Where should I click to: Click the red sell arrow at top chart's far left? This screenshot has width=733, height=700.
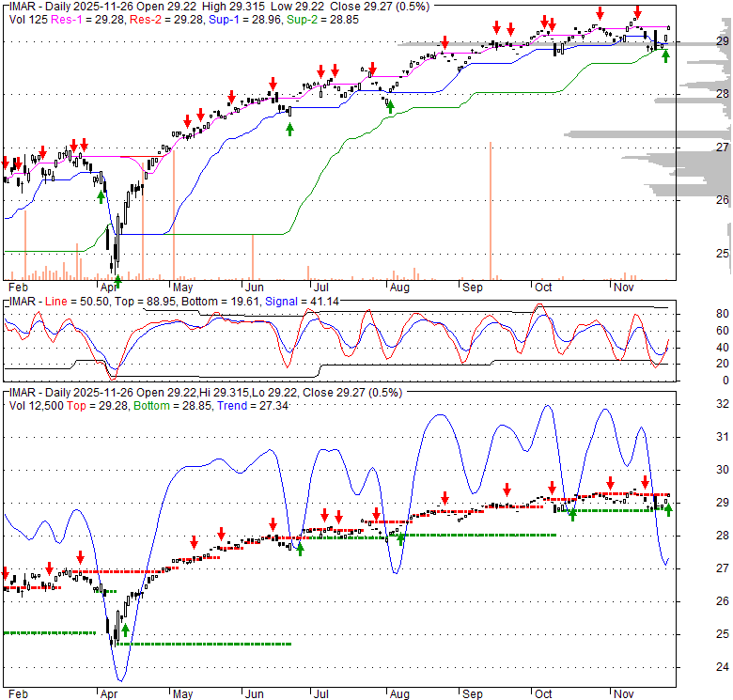(x=6, y=163)
